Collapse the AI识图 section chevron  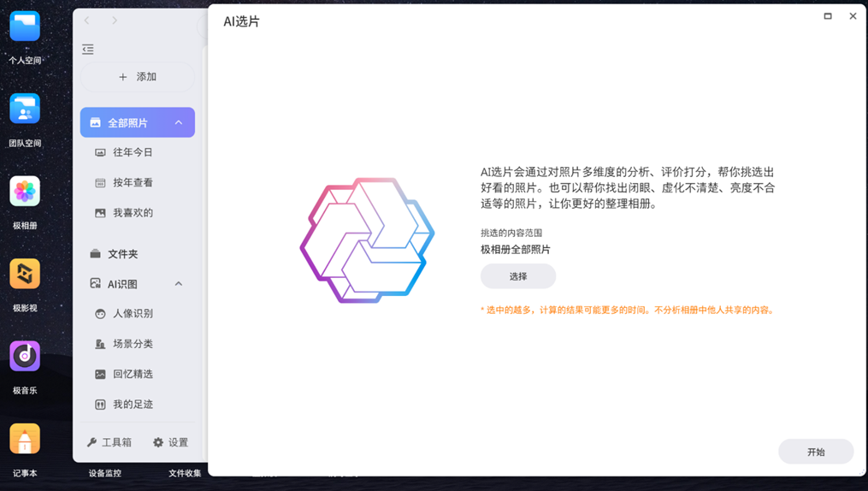[179, 284]
